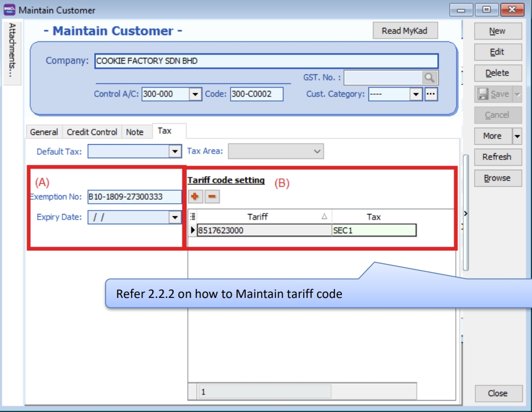This screenshot has width=532, height=412.
Task: Click the Cust. Category ellipsis button
Action: [x=432, y=94]
